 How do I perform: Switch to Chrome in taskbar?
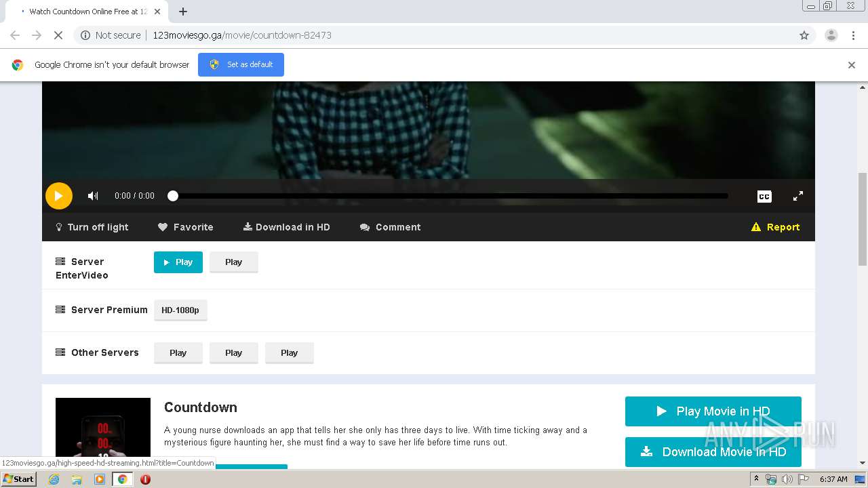[122, 479]
